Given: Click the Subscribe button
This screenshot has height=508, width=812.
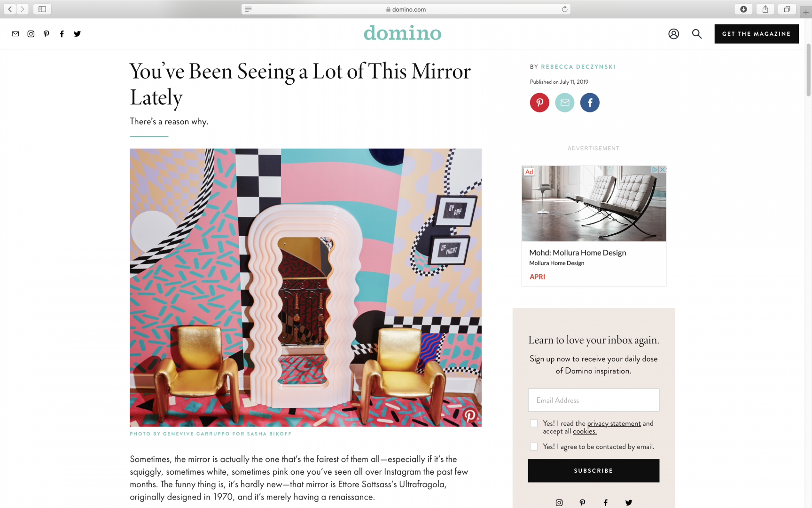Looking at the screenshot, I should click(593, 471).
